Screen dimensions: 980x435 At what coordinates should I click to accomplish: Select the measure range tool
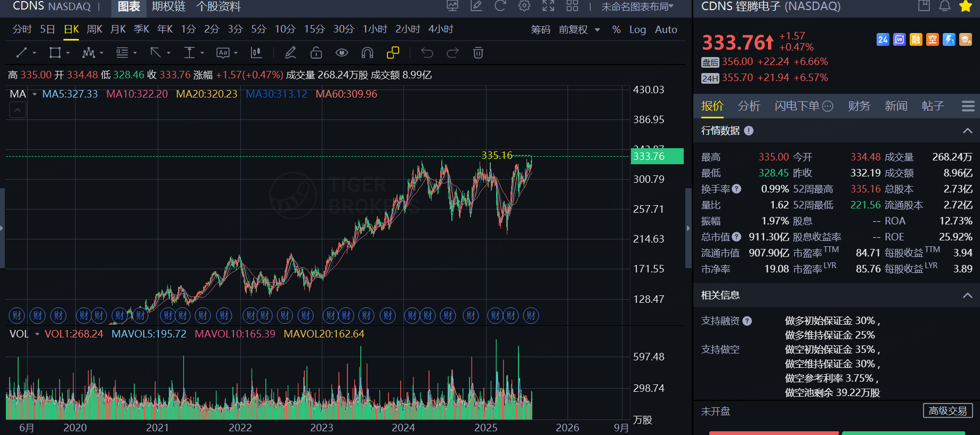point(189,52)
